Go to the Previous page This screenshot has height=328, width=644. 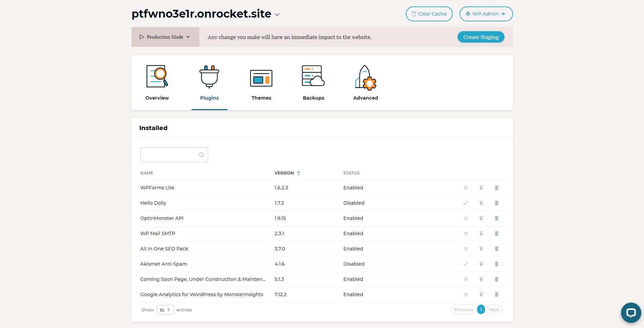[463, 309]
